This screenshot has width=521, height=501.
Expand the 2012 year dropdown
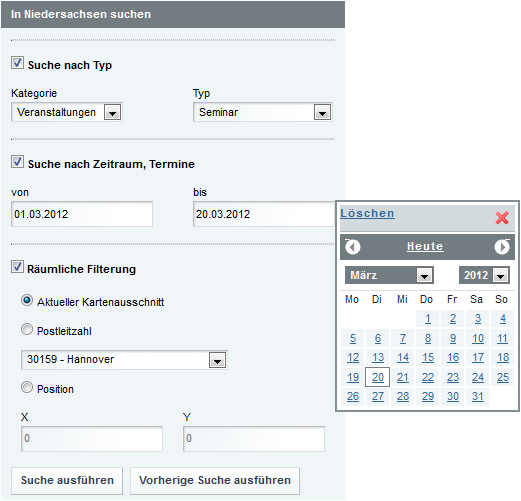coord(484,275)
